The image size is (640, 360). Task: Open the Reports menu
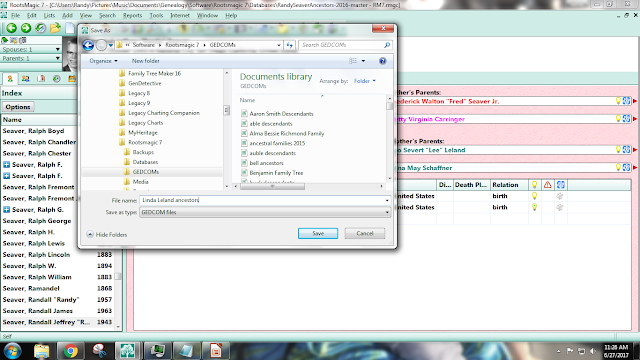tap(132, 16)
